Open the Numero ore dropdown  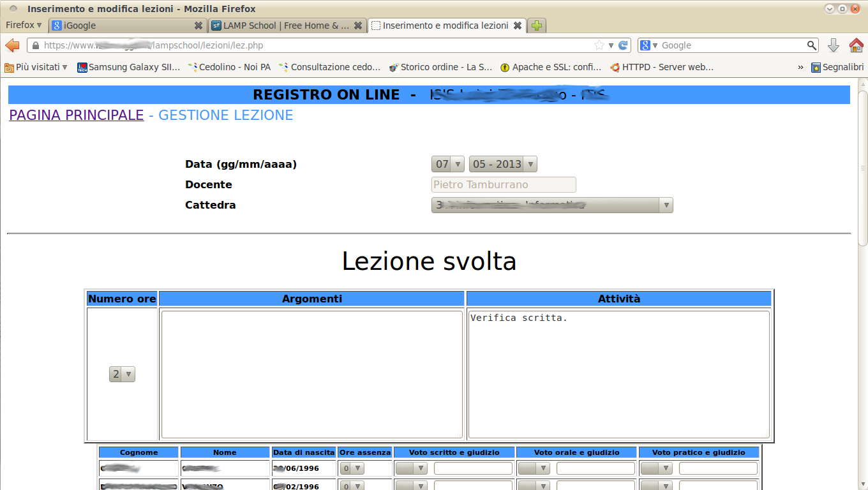[122, 375]
